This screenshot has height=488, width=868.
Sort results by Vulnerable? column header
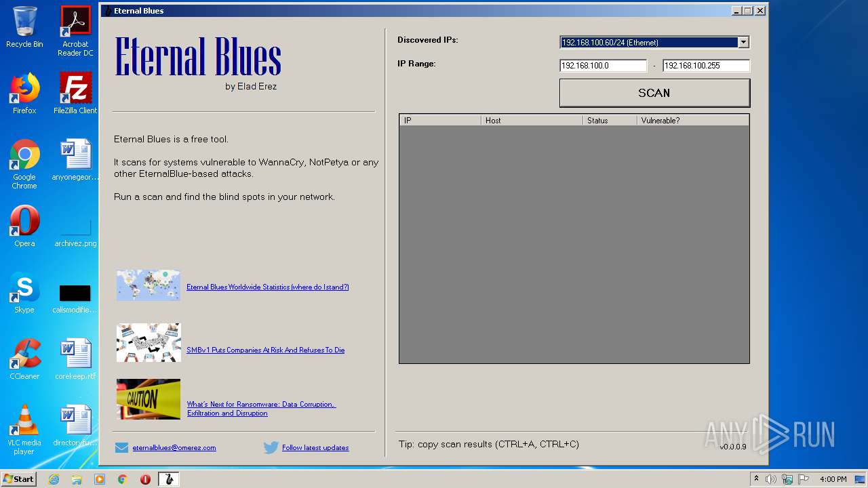[x=693, y=121]
